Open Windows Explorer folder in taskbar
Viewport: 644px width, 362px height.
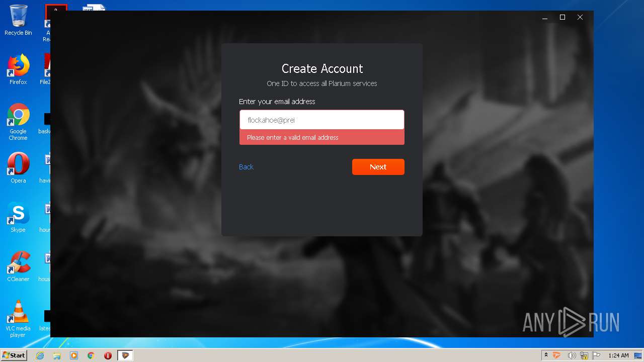tap(57, 355)
